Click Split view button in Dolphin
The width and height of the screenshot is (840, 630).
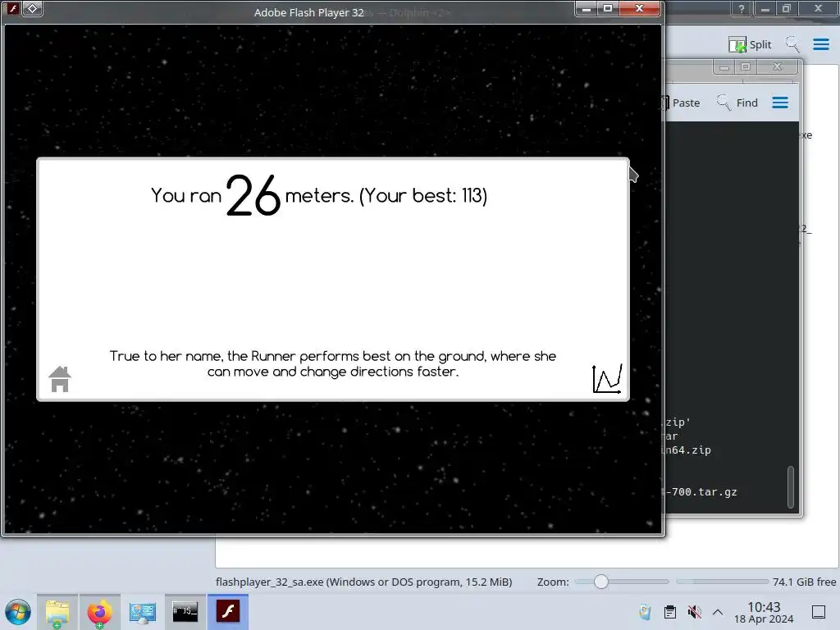click(x=750, y=44)
